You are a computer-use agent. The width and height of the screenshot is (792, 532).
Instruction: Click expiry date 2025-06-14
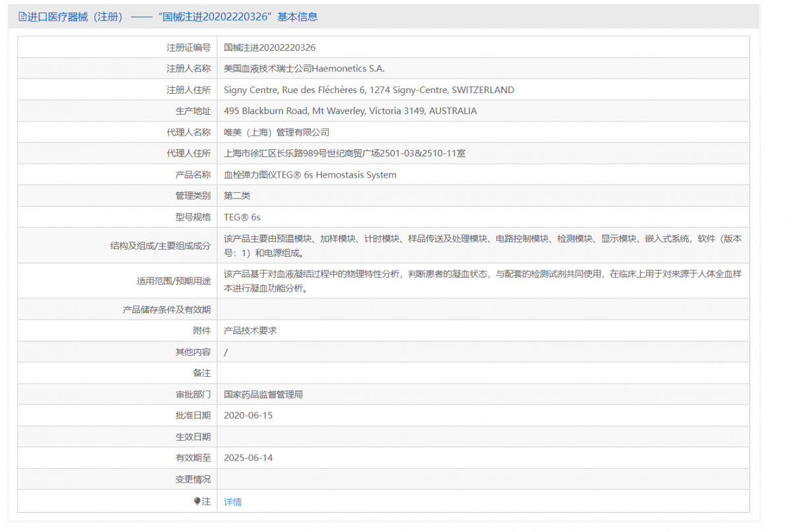point(248,457)
